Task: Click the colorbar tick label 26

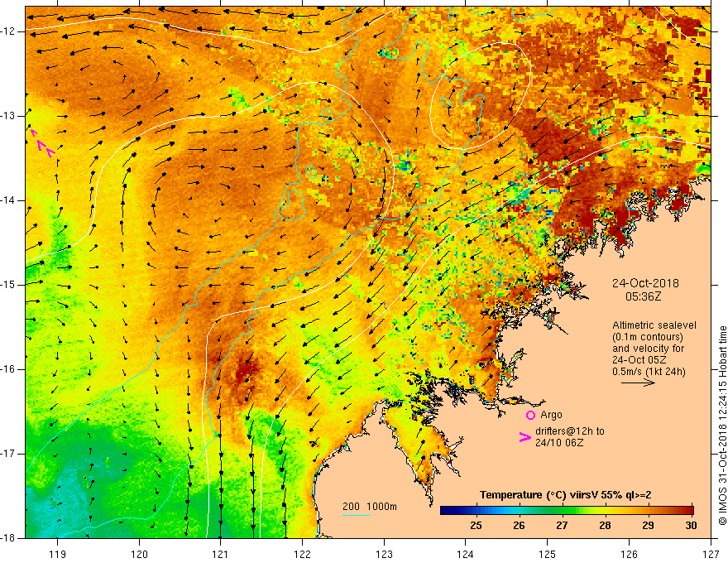Action: click(x=519, y=526)
